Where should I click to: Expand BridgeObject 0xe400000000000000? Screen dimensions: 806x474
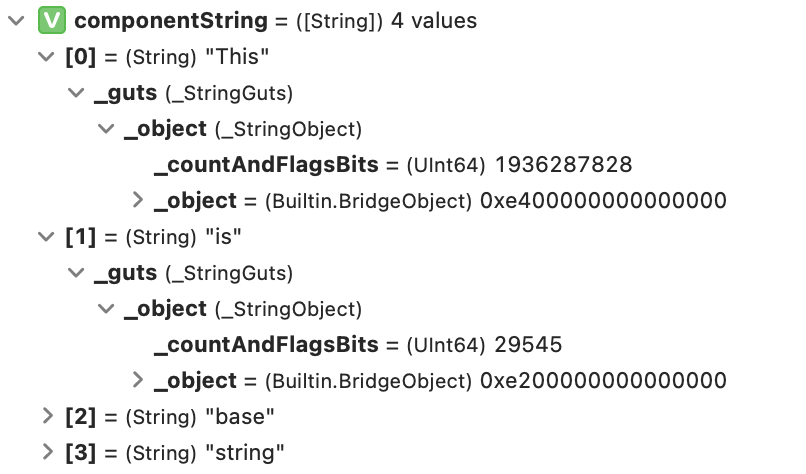click(137, 200)
